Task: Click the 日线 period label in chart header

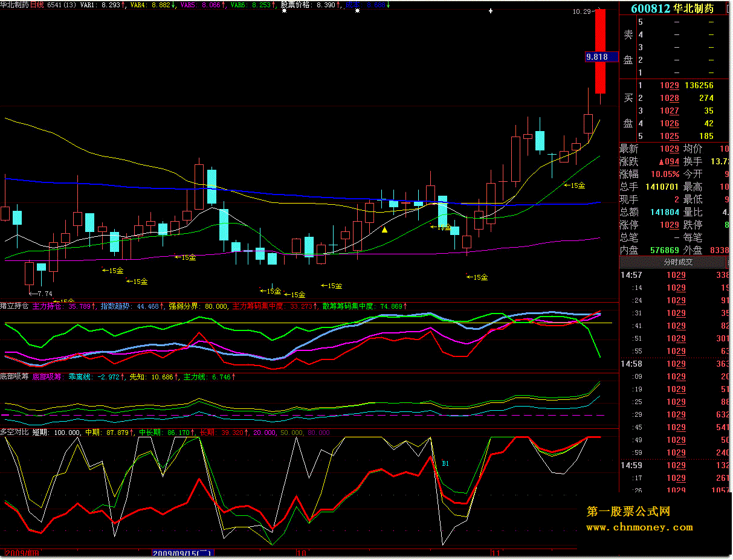Action: (37, 4)
